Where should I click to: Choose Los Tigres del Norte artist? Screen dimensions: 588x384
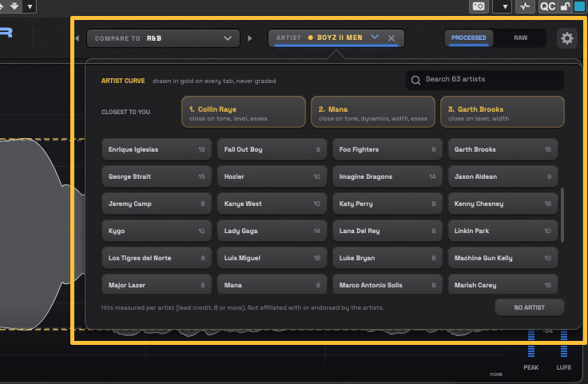[157, 258]
